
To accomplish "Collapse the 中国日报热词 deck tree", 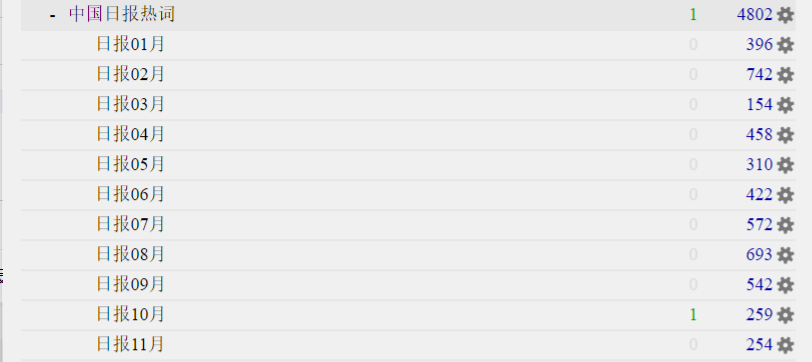I will (52, 16).
